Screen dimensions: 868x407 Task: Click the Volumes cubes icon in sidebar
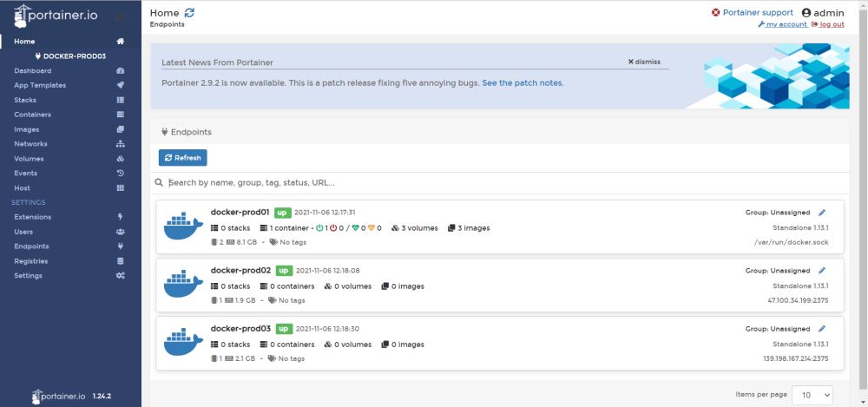tap(120, 159)
